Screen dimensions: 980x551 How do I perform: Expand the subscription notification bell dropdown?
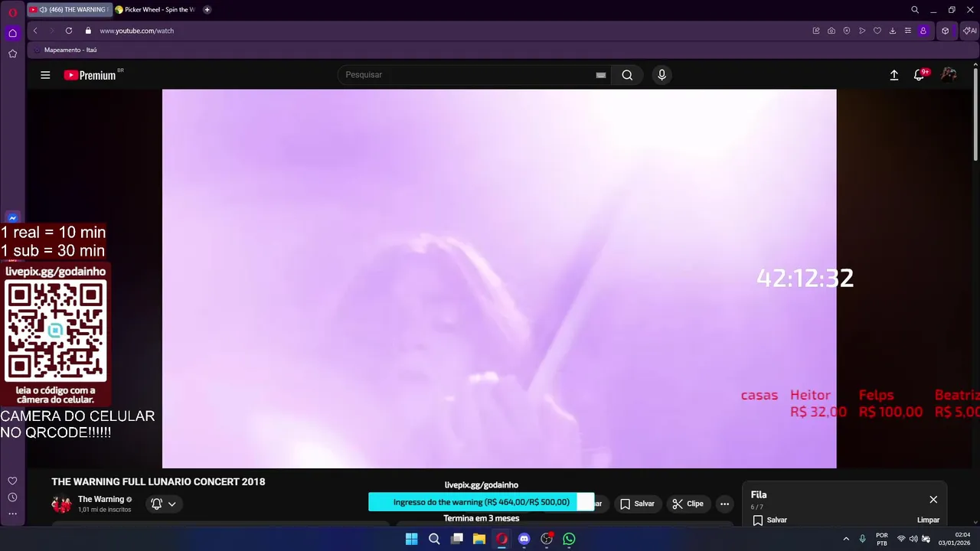(164, 504)
